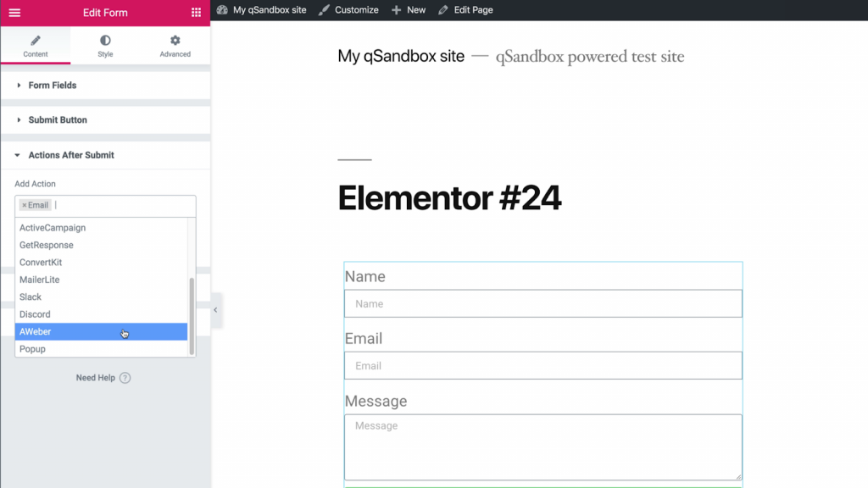The width and height of the screenshot is (868, 488).
Task: Click into the Name input field
Action: click(x=542, y=304)
